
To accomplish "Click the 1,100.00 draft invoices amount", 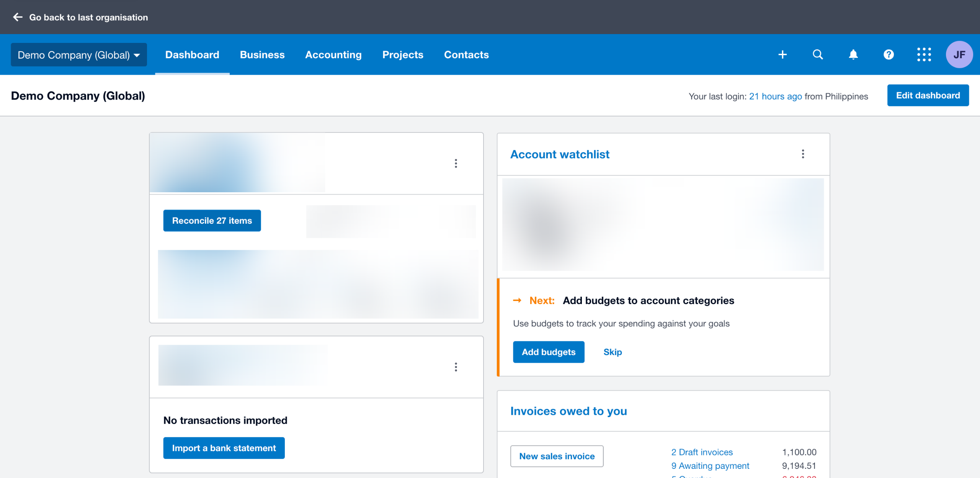I will (x=799, y=452).
